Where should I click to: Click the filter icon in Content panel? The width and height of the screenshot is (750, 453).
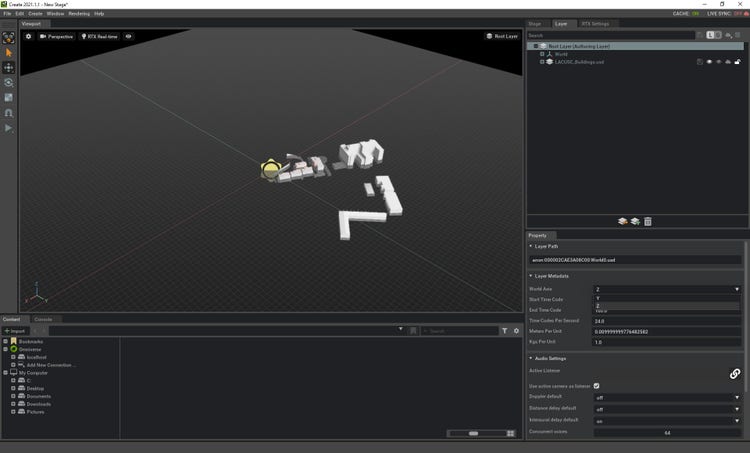coord(504,331)
